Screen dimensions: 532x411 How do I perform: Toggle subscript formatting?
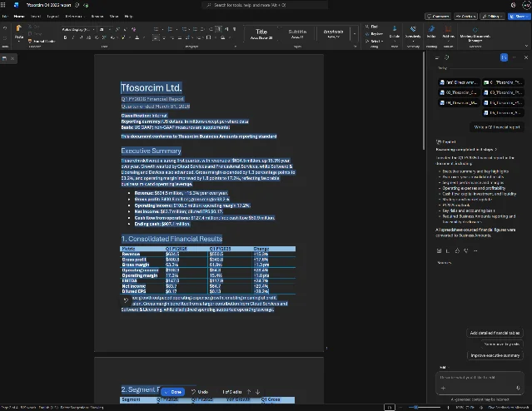(x=97, y=37)
